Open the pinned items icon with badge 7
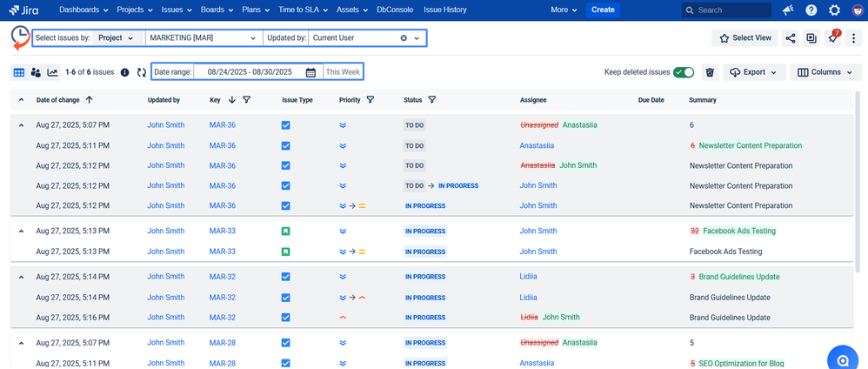The width and height of the screenshot is (868, 369). 833,38
